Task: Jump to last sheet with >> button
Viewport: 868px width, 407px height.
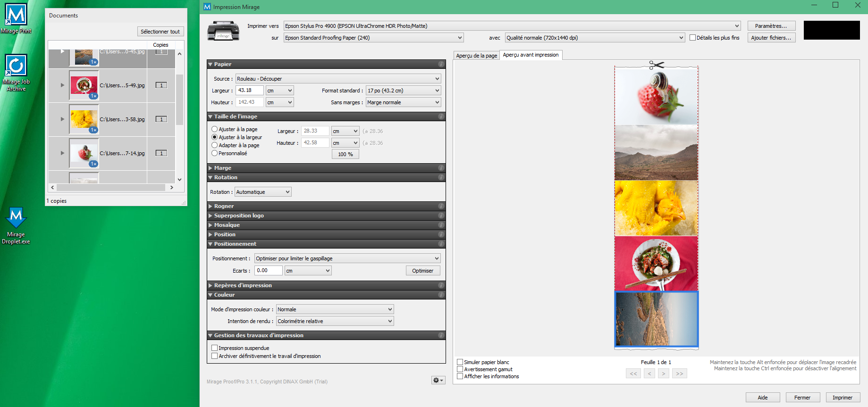Action: (x=680, y=374)
